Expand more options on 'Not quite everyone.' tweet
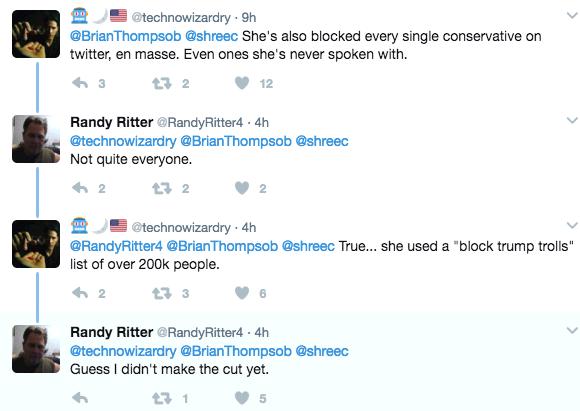 [572, 120]
